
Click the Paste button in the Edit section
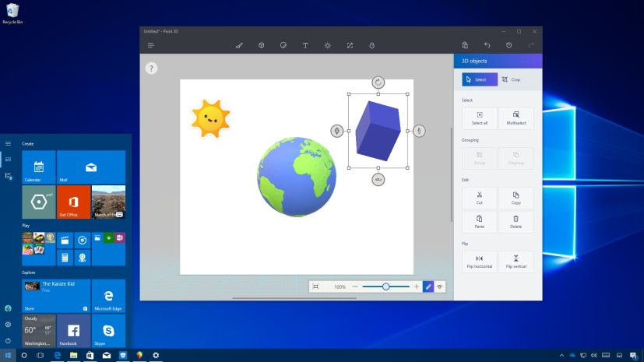[480, 222]
